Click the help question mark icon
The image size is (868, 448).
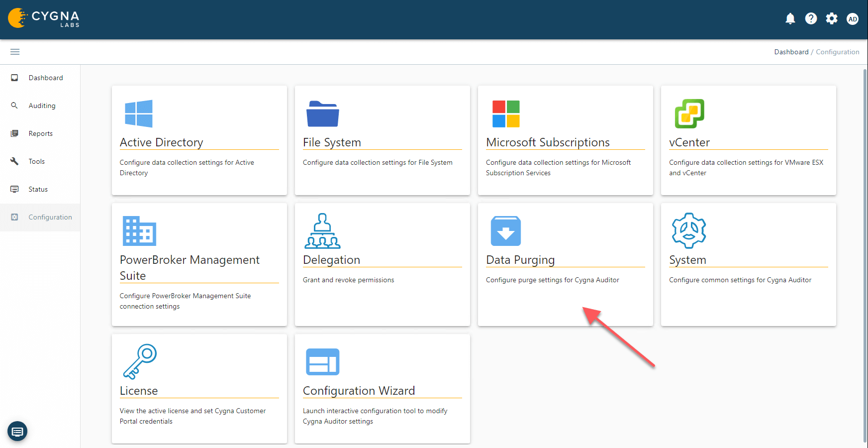811,19
